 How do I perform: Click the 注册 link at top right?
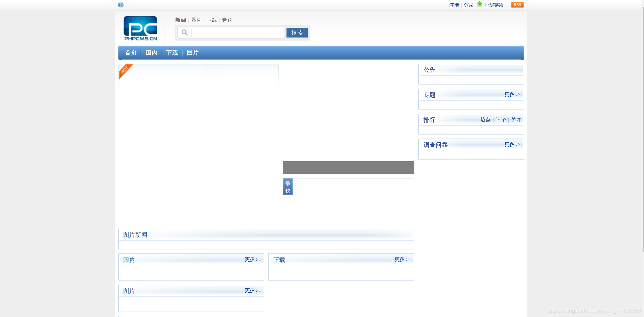coord(454,5)
